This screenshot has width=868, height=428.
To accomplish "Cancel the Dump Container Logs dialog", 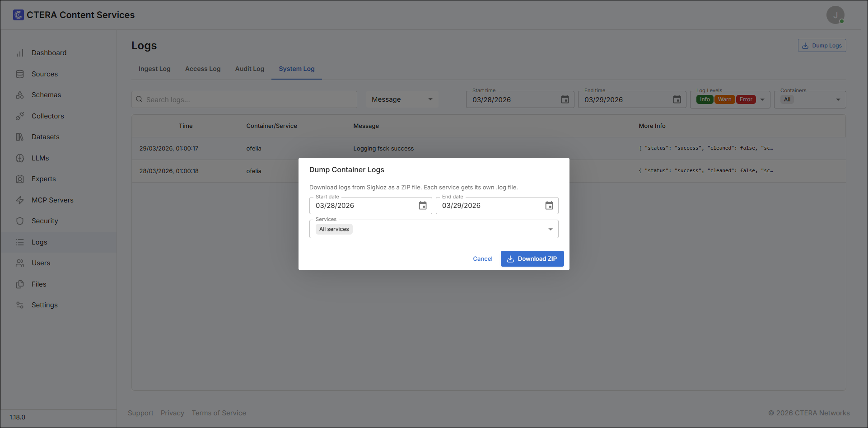I will pos(483,259).
